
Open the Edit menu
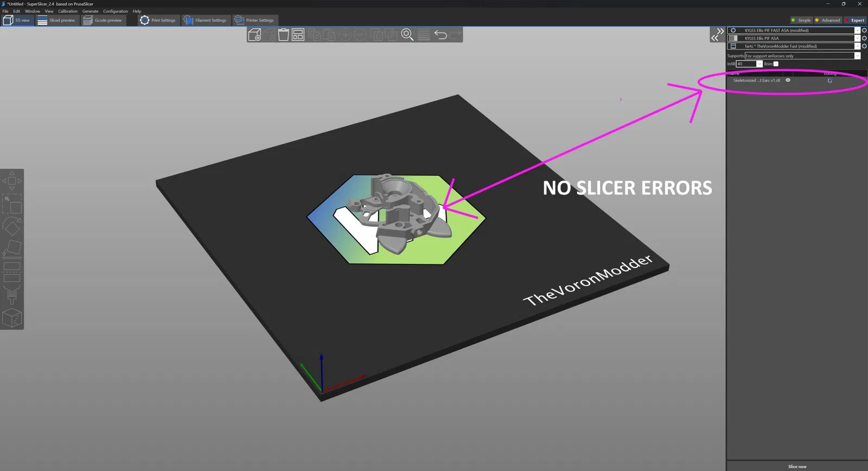click(x=17, y=11)
